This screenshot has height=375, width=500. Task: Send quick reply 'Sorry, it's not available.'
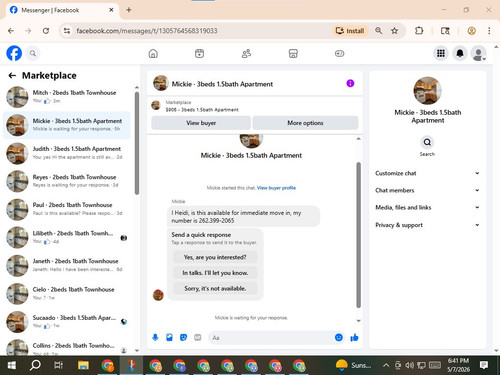(215, 289)
